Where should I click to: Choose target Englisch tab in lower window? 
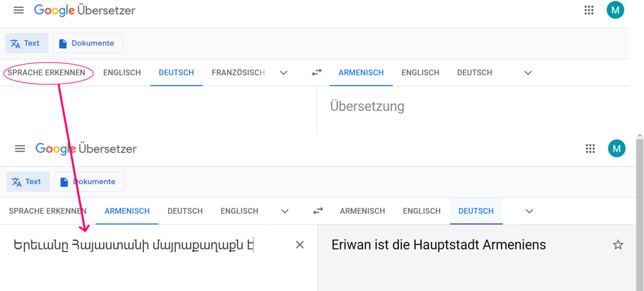[x=422, y=211]
